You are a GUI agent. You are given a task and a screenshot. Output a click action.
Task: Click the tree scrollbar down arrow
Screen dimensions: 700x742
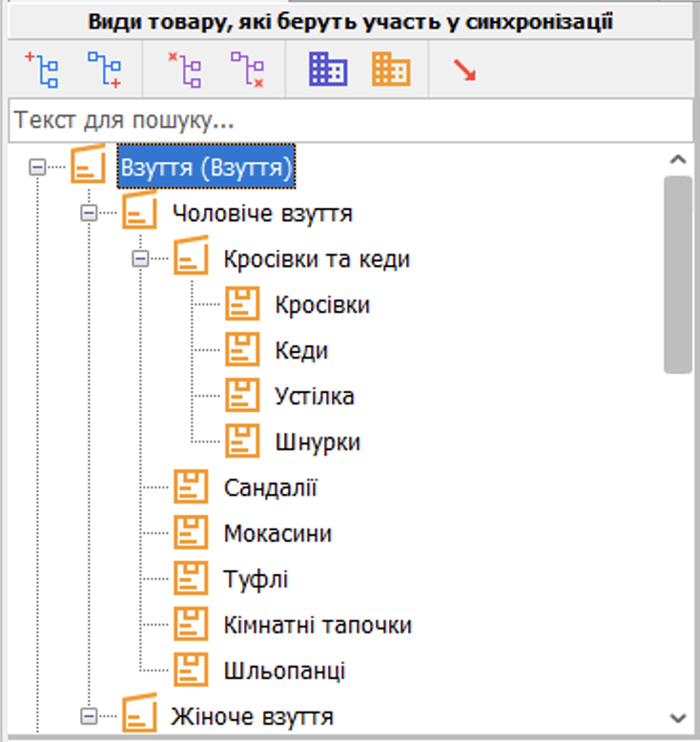678,718
